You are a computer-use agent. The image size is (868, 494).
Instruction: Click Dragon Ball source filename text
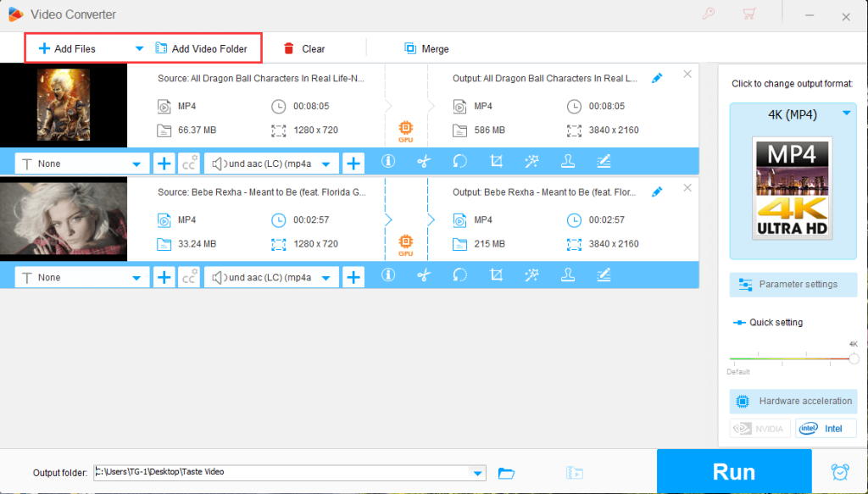[261, 79]
